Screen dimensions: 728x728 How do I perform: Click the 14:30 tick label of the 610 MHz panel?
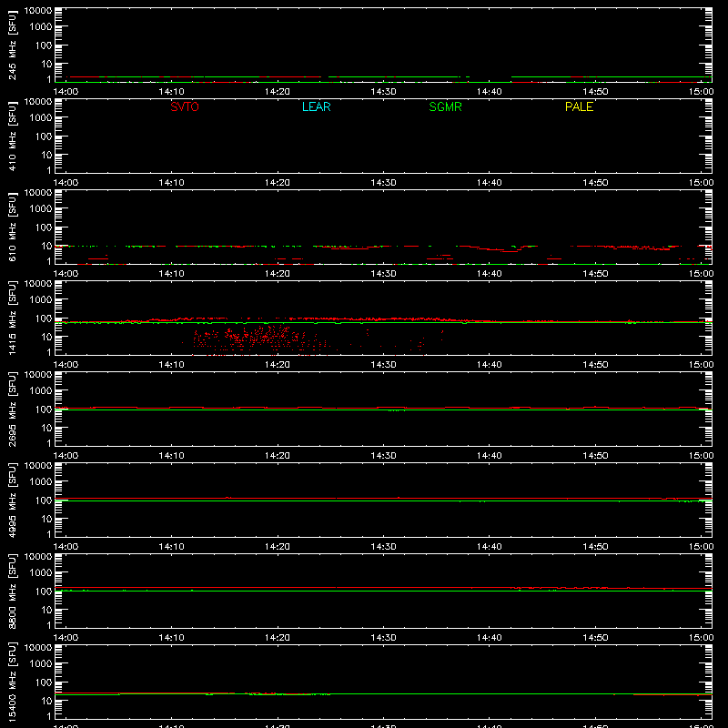tap(383, 274)
